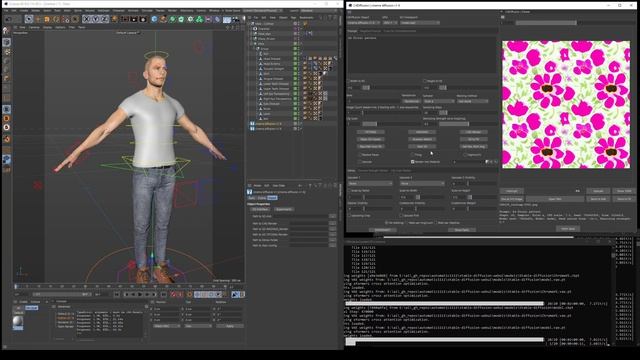640x360 pixels.
Task: Switch to Negative Prompt tab
Action: coord(370,31)
